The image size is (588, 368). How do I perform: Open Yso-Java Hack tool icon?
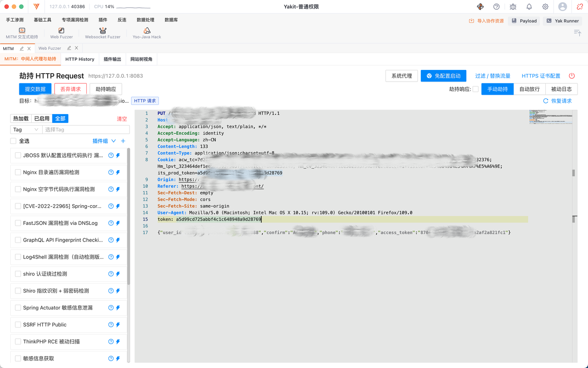coord(147,30)
